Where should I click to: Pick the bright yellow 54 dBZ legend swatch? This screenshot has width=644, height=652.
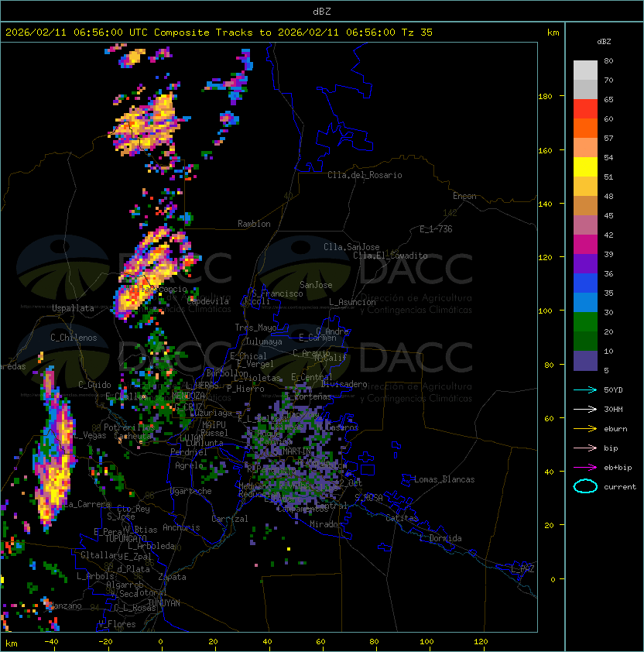(x=585, y=167)
